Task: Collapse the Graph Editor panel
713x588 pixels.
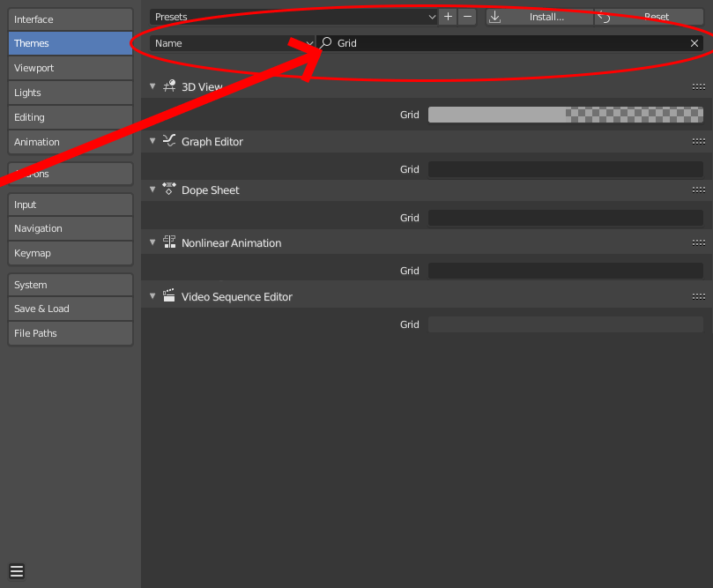Action: pos(152,140)
